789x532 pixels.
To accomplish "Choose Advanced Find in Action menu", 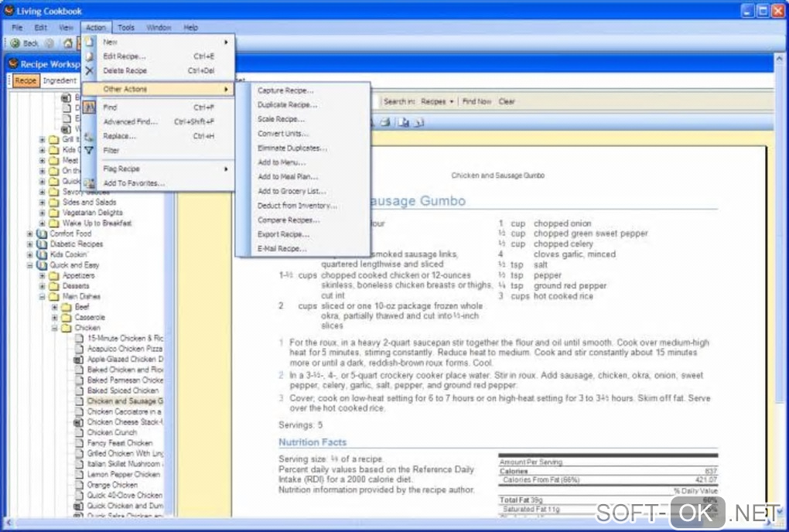I will pos(159,121).
